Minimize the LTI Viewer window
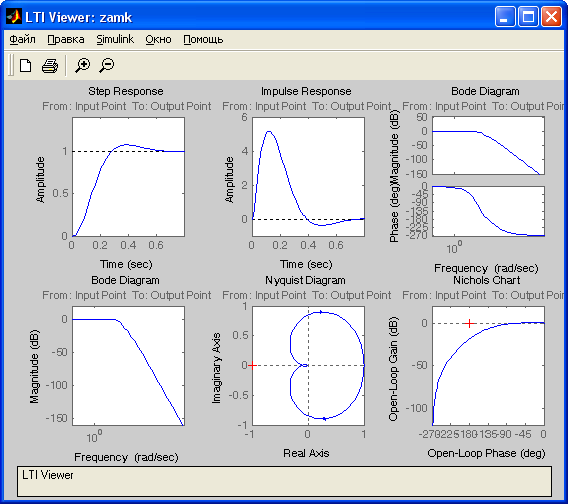The image size is (568, 504). click(505, 17)
